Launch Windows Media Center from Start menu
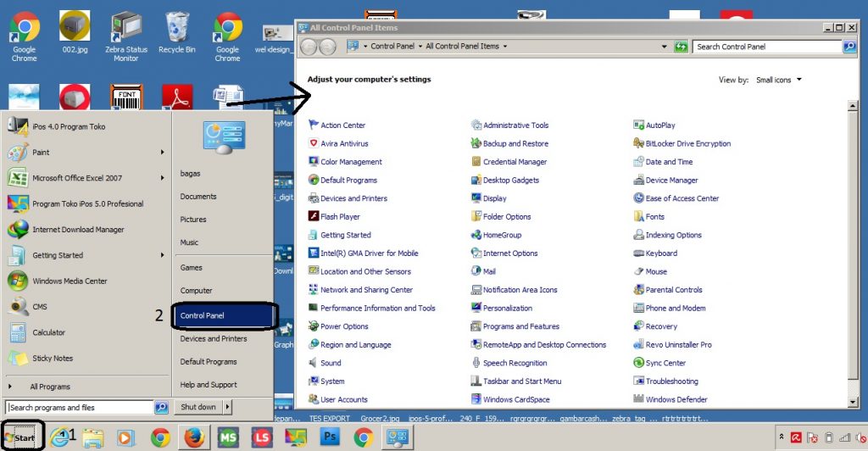868x451 pixels. coord(70,281)
